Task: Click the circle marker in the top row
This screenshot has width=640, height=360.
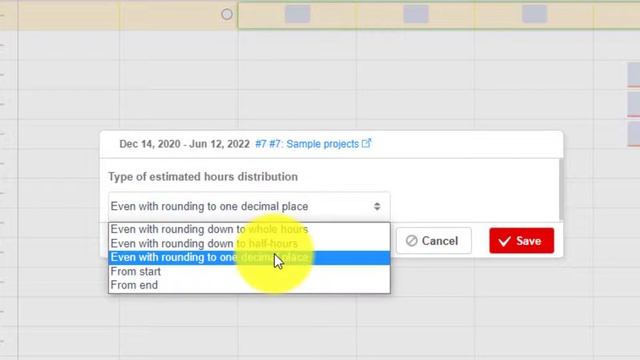Action: [x=227, y=14]
